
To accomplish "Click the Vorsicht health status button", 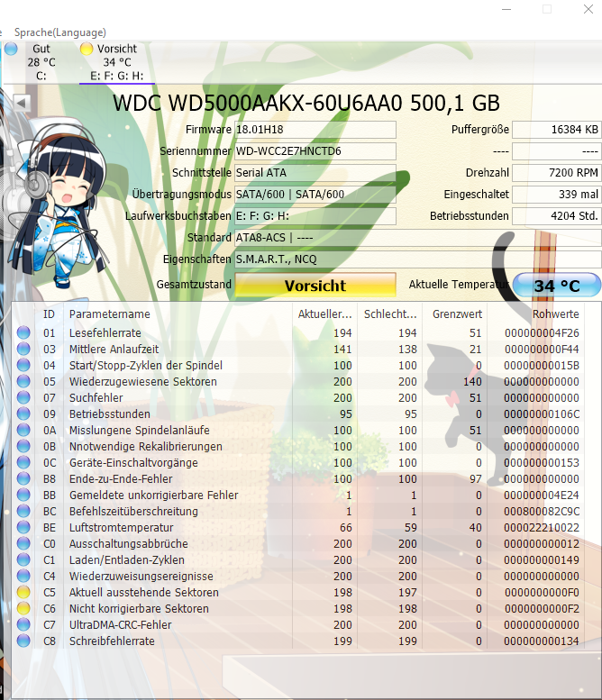I will pos(315,285).
